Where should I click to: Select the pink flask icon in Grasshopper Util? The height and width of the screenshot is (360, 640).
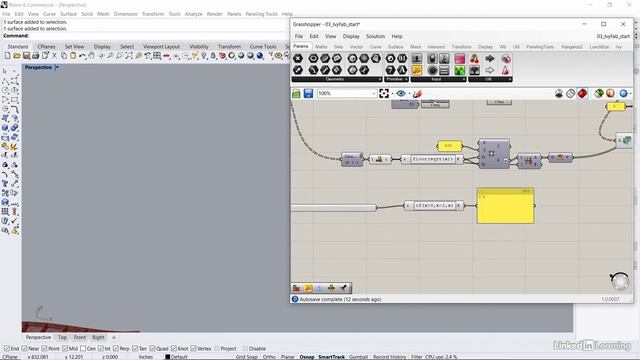(505, 70)
